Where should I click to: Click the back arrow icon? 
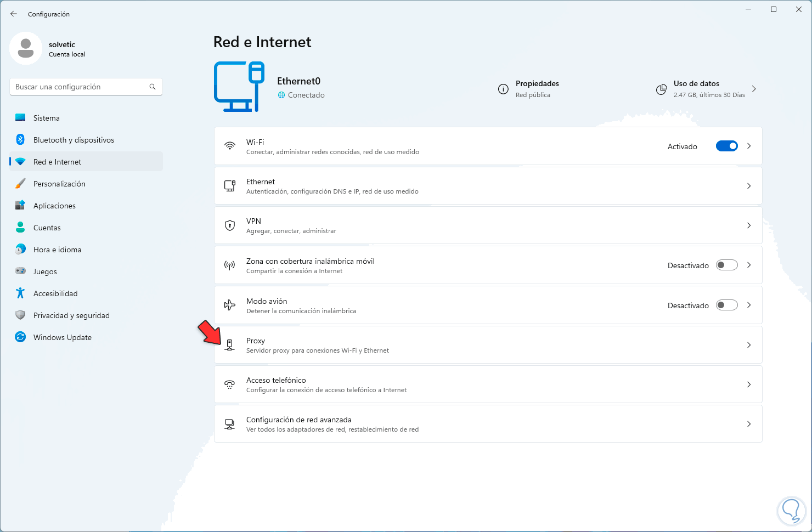point(14,14)
